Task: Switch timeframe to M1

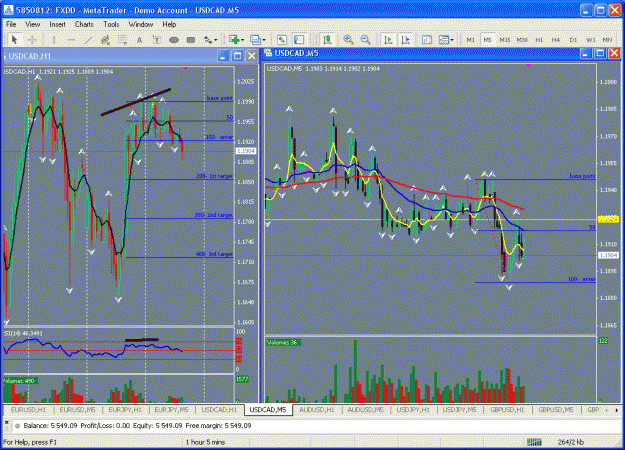Action: (470, 40)
